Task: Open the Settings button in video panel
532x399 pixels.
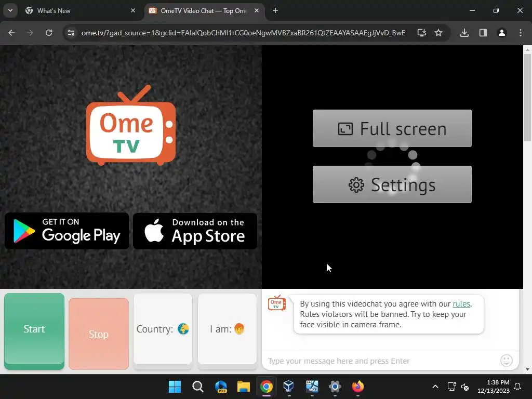Action: [392, 184]
